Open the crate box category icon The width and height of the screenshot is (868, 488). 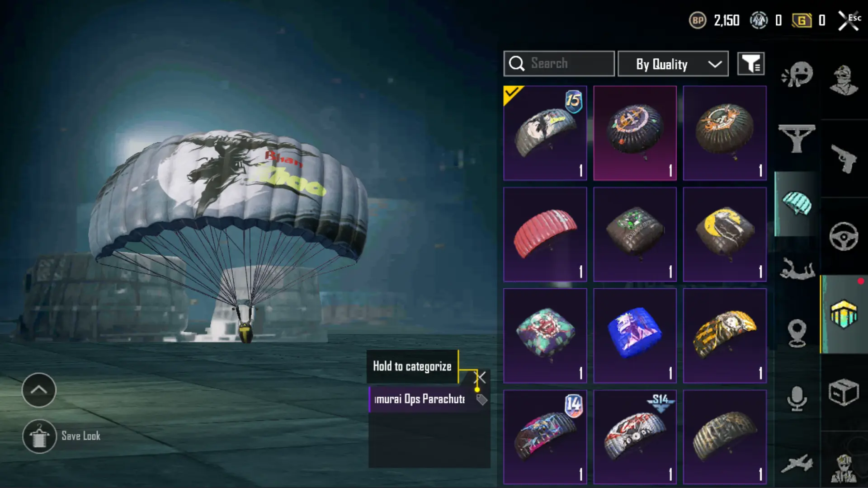[844, 392]
